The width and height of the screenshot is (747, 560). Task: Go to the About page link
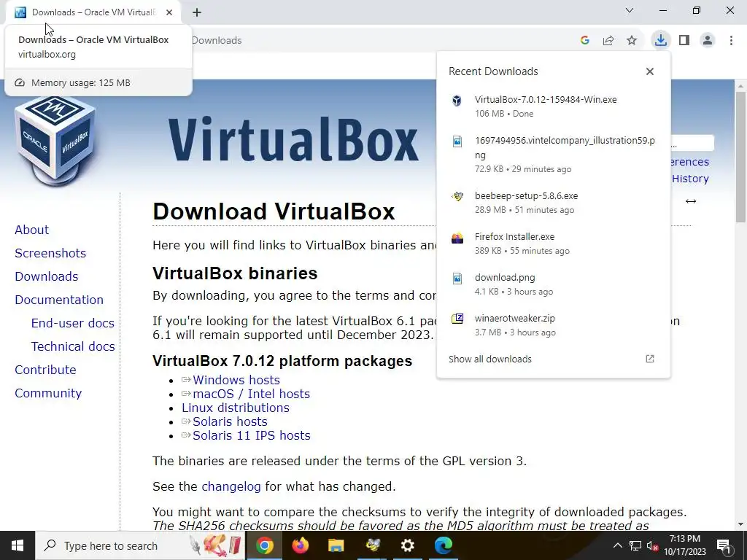(31, 230)
